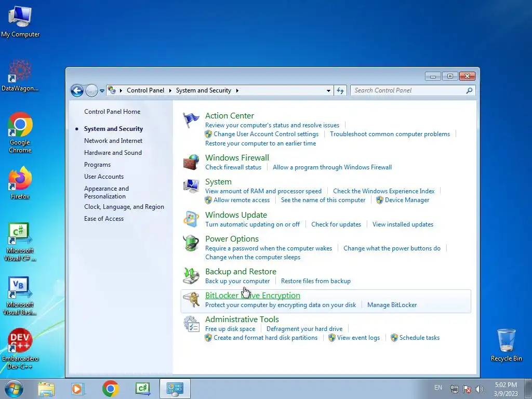Open the DataWagon desktop shortcut

pos(20,76)
